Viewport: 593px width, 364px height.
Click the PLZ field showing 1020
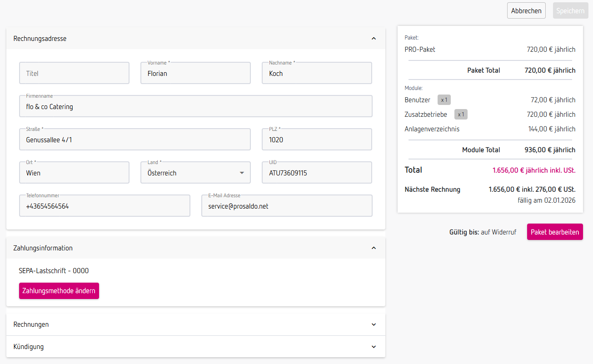pyautogui.click(x=317, y=140)
